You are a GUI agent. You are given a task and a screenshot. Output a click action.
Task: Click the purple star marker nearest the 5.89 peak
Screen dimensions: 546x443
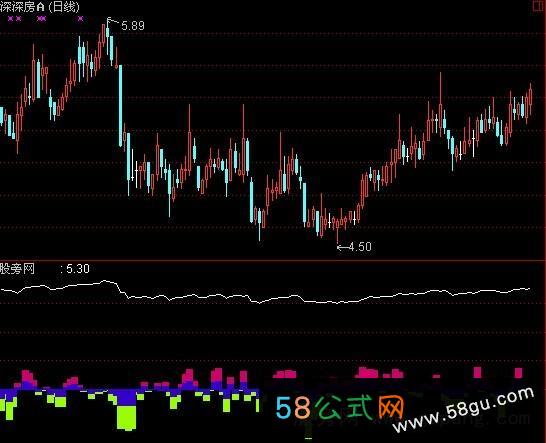tap(81, 19)
